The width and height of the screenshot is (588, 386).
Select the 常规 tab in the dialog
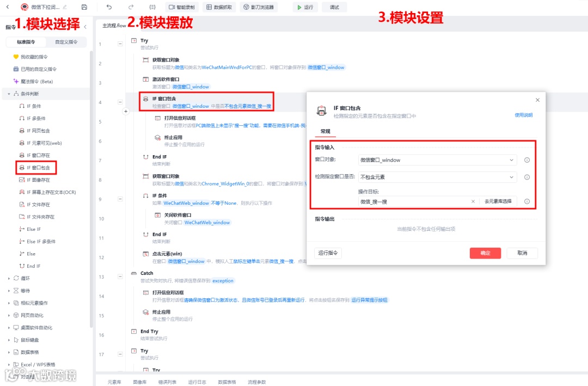pos(325,131)
